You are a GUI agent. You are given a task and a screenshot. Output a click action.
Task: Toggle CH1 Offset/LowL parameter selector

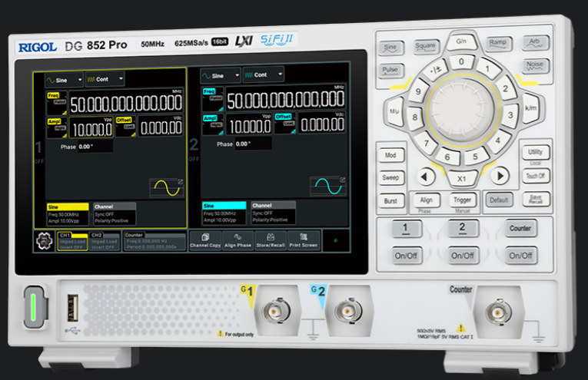pyautogui.click(x=125, y=127)
